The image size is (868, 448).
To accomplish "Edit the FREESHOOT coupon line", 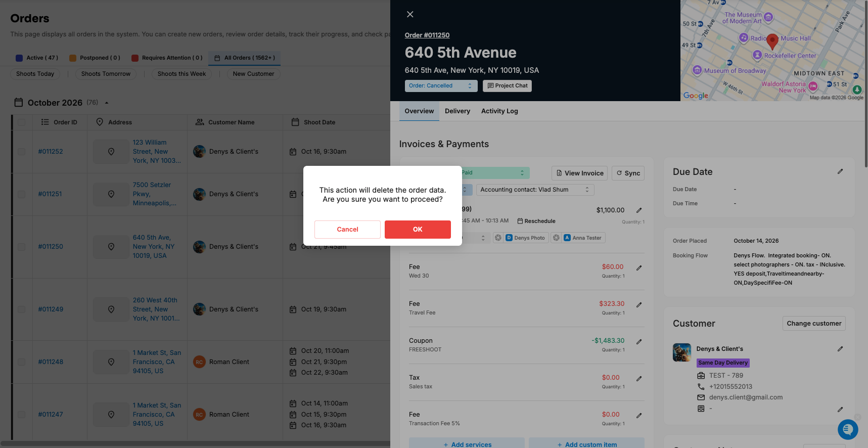I will (639, 342).
